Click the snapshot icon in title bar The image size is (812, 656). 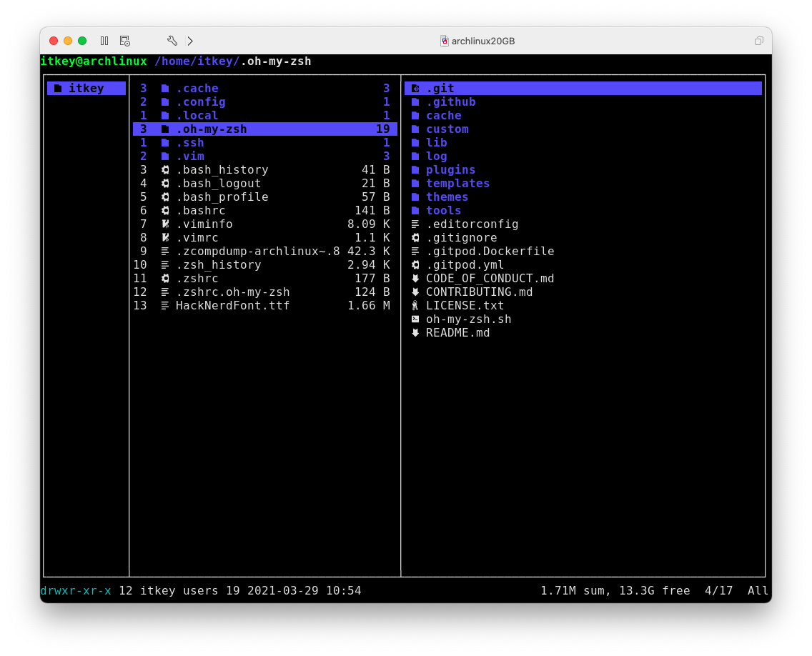tap(125, 41)
